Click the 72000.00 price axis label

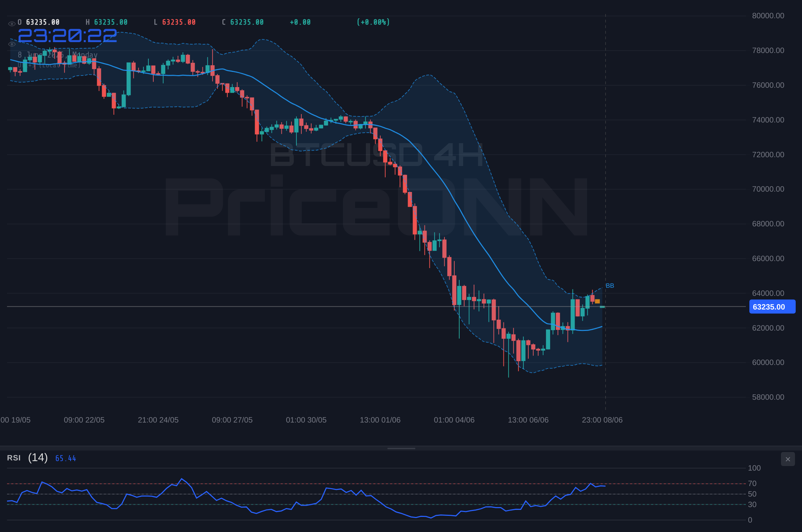click(768, 155)
